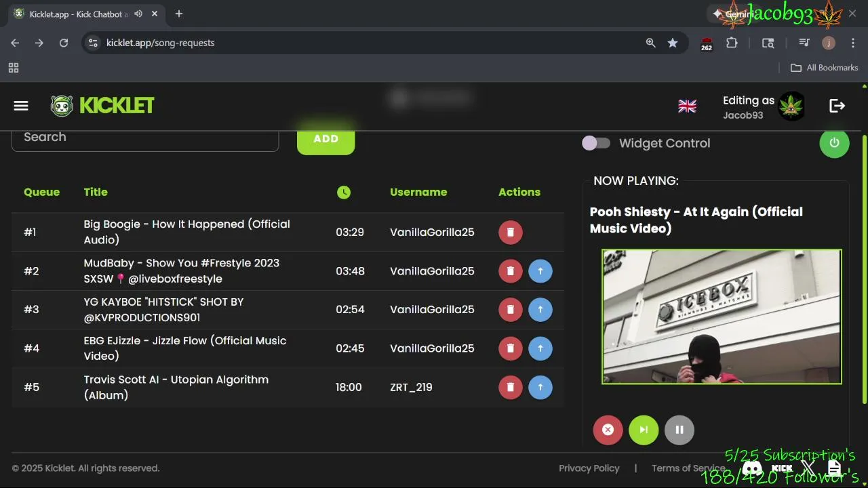Select the YG KAYBOE HITSTICK title

click(x=163, y=310)
